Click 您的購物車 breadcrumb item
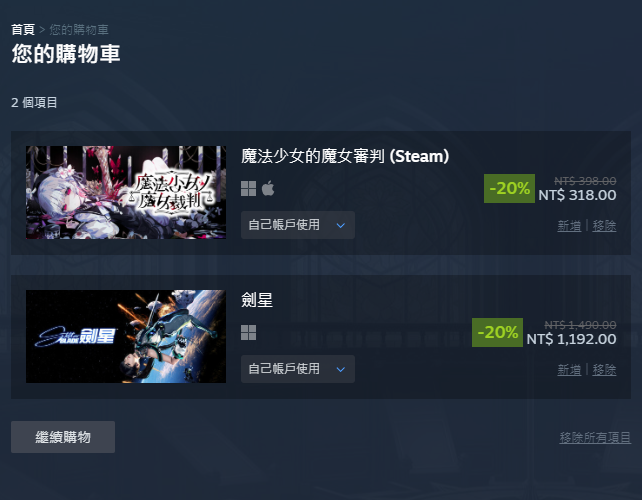Screen dimensions: 642x500 [x=79, y=29]
